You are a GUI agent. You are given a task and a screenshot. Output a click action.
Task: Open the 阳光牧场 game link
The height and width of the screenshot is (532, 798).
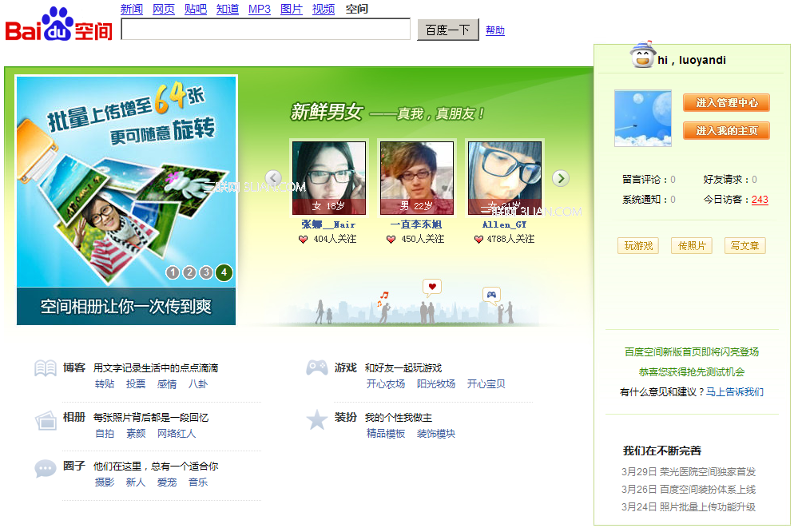(x=435, y=384)
